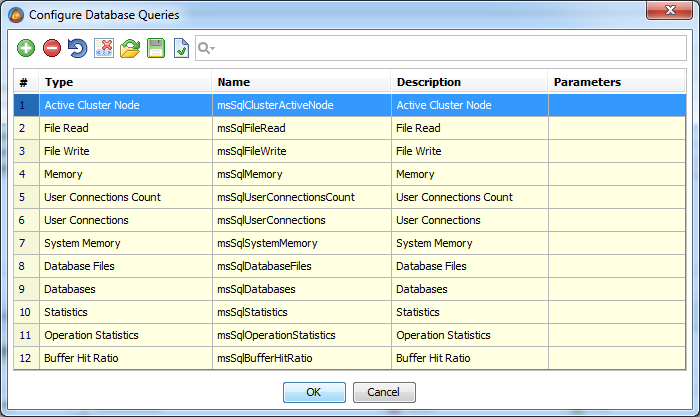The image size is (700, 417).
Task: Open the search magnifier dropdown
Action: tap(206, 48)
